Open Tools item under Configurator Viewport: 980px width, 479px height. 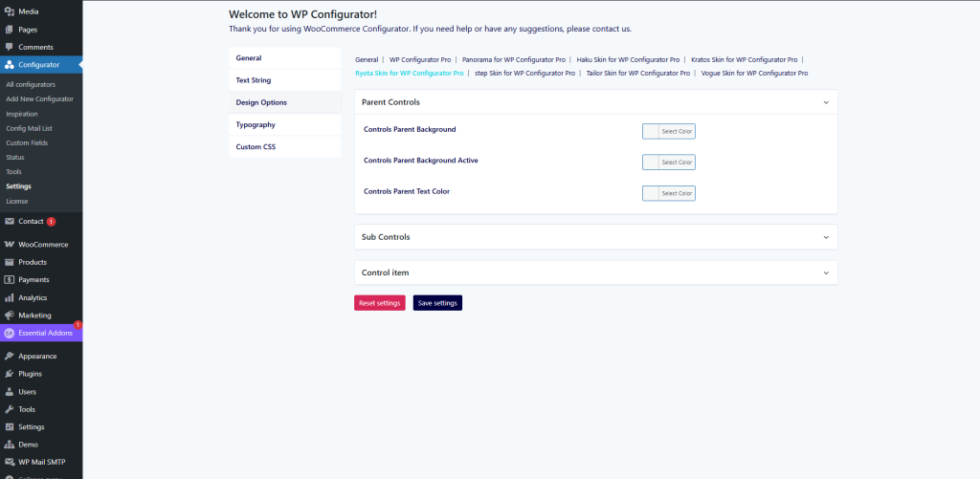[13, 172]
